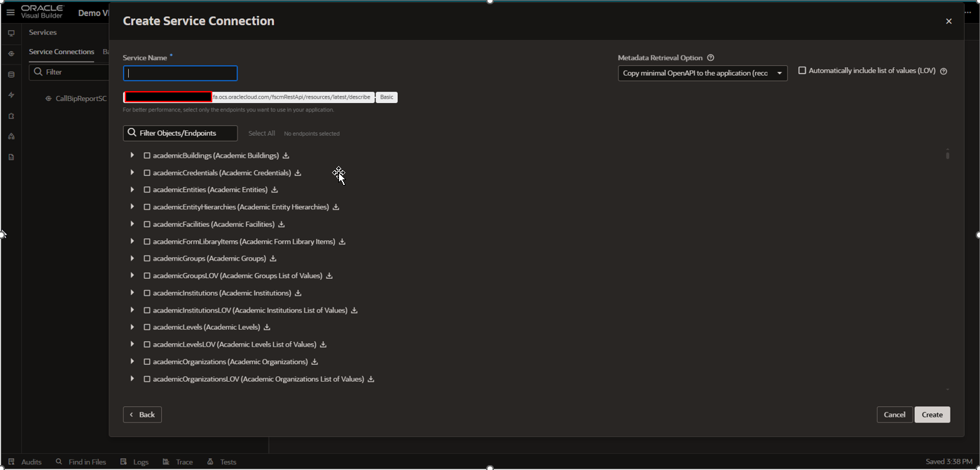This screenshot has width=980, height=470.
Task: Download the academicBuildings endpoint definition
Action: pos(286,155)
